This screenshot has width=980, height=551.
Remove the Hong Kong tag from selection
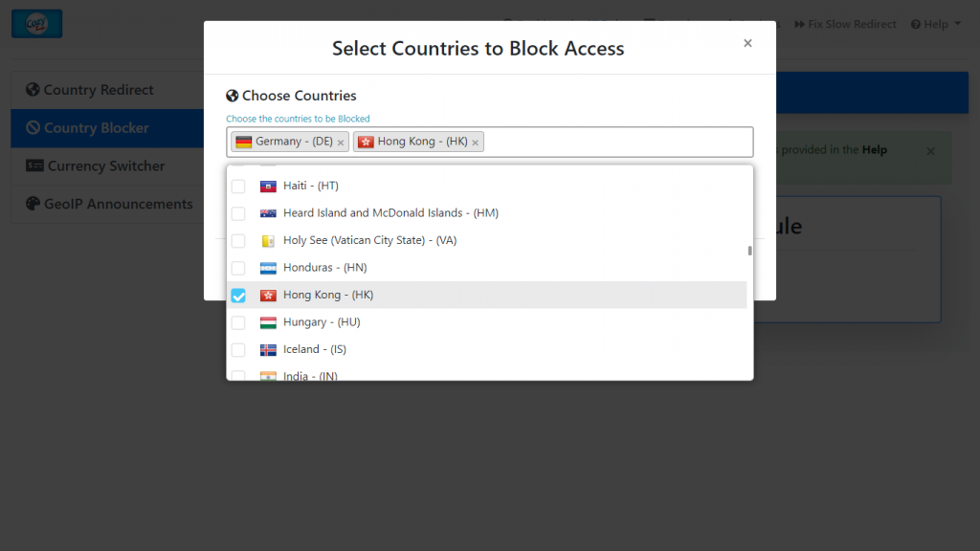(x=475, y=143)
